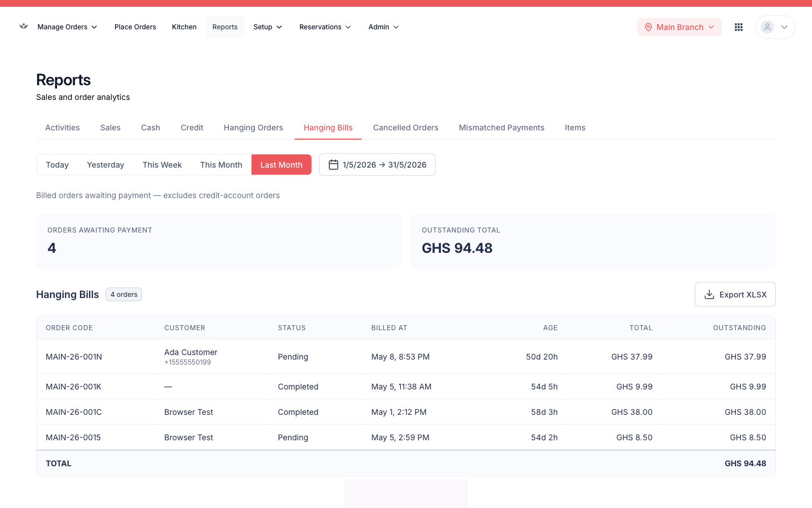This screenshot has width=812, height=508.
Task: Expand the Manage Orders dropdown
Action: (x=67, y=27)
